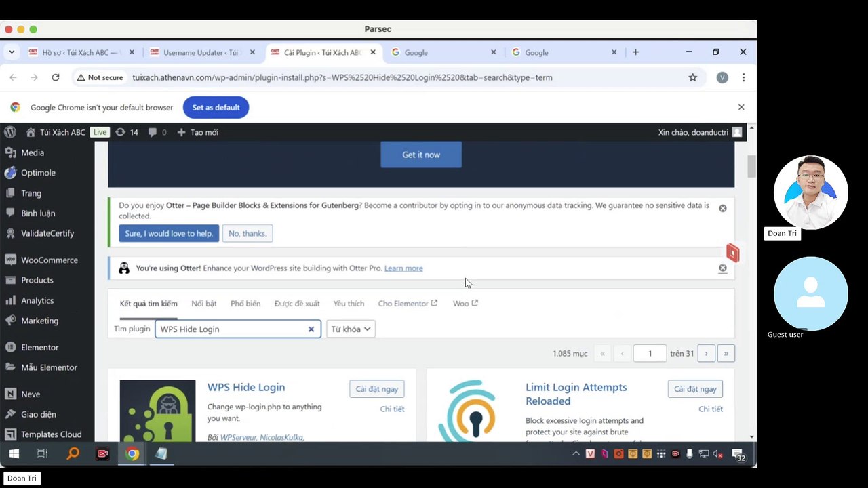Image resolution: width=868 pixels, height=488 pixels.
Task: Show hidden system tray icons
Action: 576,454
